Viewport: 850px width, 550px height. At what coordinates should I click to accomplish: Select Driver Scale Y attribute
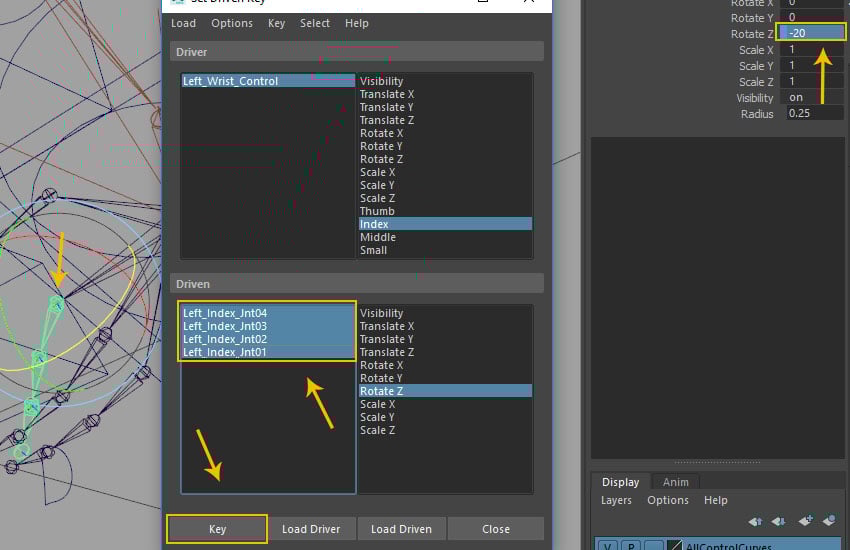[x=445, y=185]
